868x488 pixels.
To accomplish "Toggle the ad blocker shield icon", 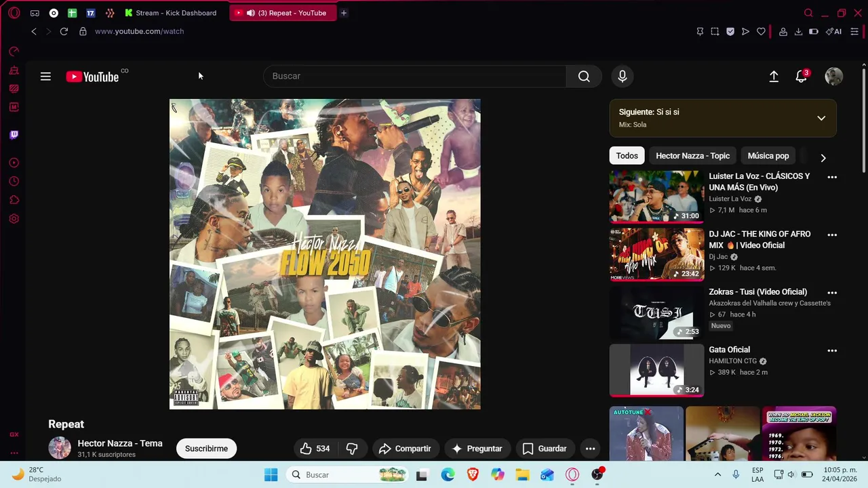I will tap(730, 31).
